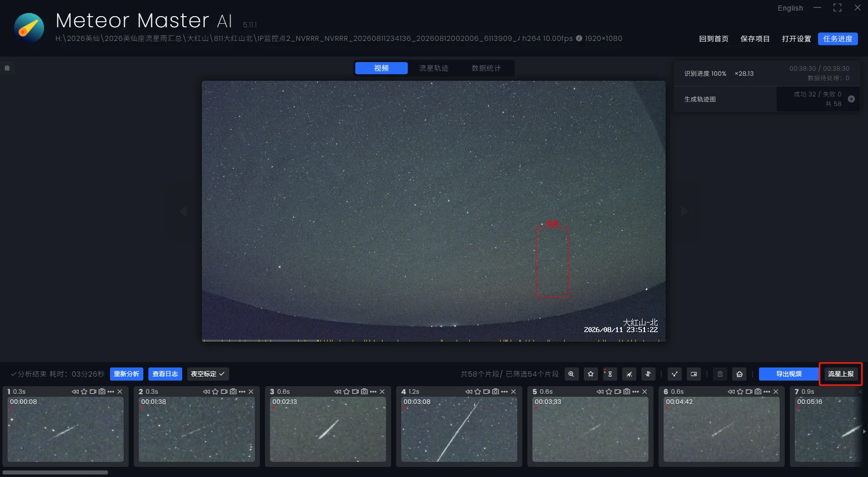Go to previous clip with left arrow
The height and width of the screenshot is (477, 868).
(183, 211)
